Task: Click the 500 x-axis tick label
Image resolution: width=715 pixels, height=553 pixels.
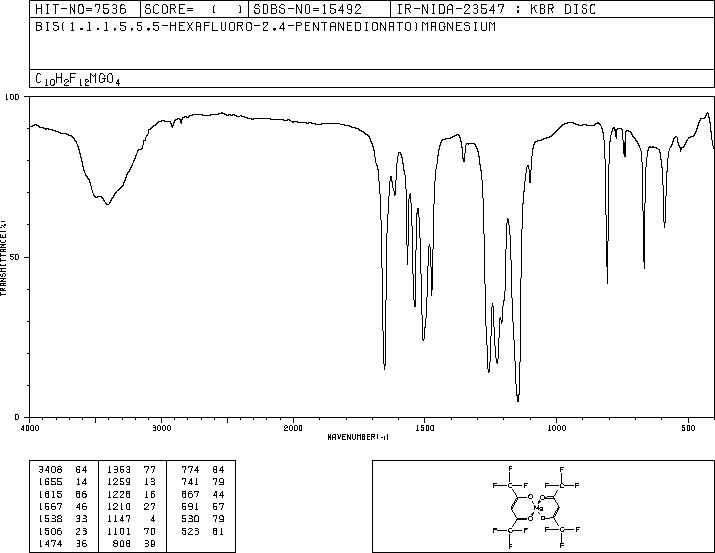Action: 688,428
